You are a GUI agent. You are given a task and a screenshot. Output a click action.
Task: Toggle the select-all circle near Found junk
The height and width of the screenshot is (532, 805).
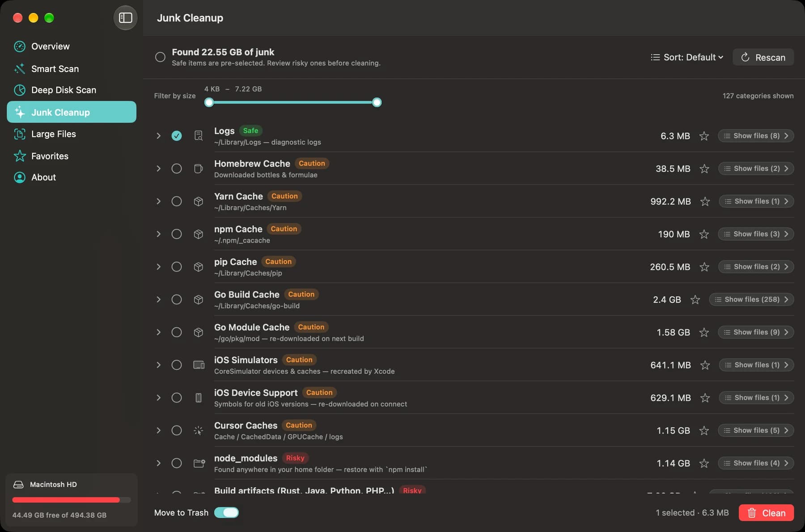160,57
